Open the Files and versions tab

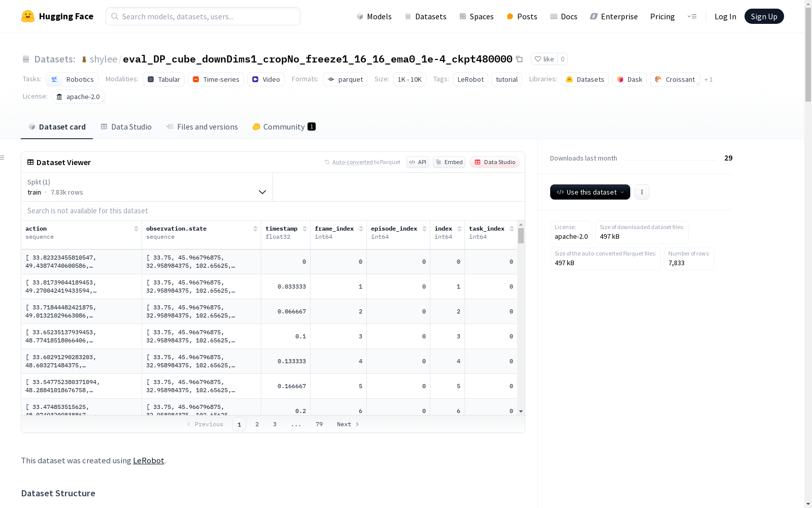click(202, 127)
